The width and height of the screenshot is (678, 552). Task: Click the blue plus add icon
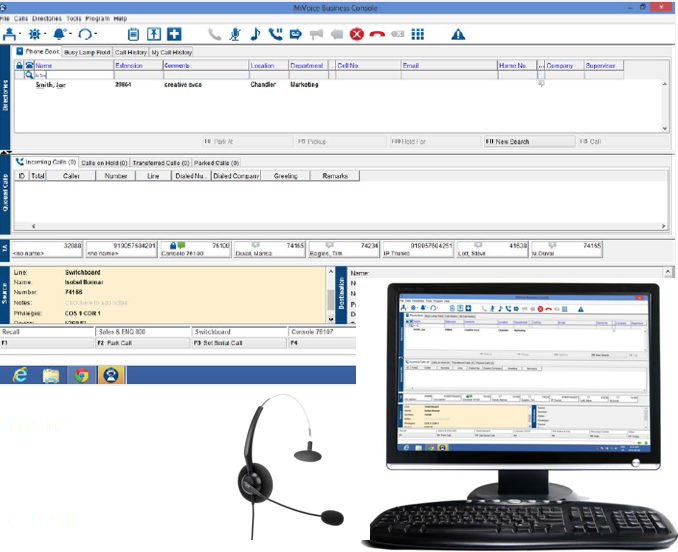click(x=174, y=34)
